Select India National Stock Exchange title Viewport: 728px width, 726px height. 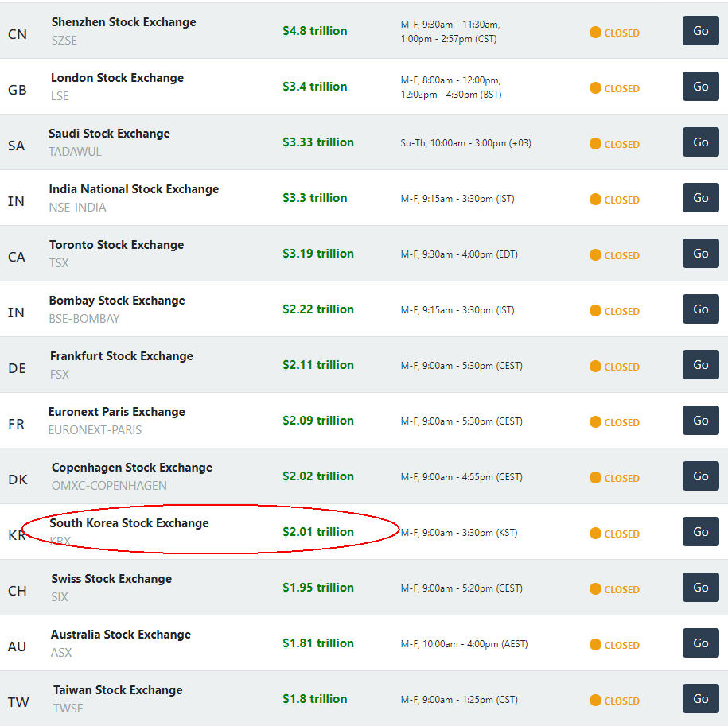134,189
